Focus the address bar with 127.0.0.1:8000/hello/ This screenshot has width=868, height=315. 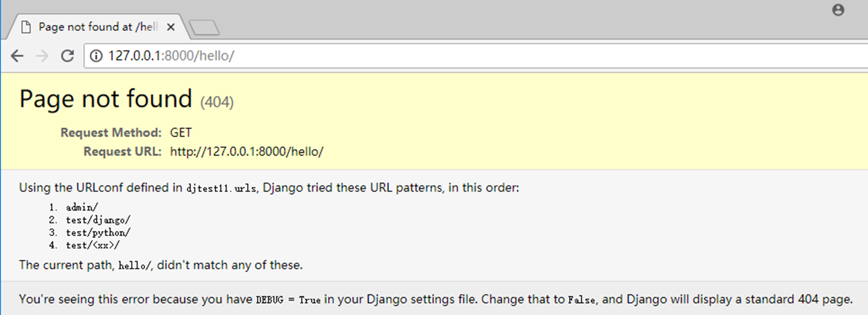(x=403, y=56)
